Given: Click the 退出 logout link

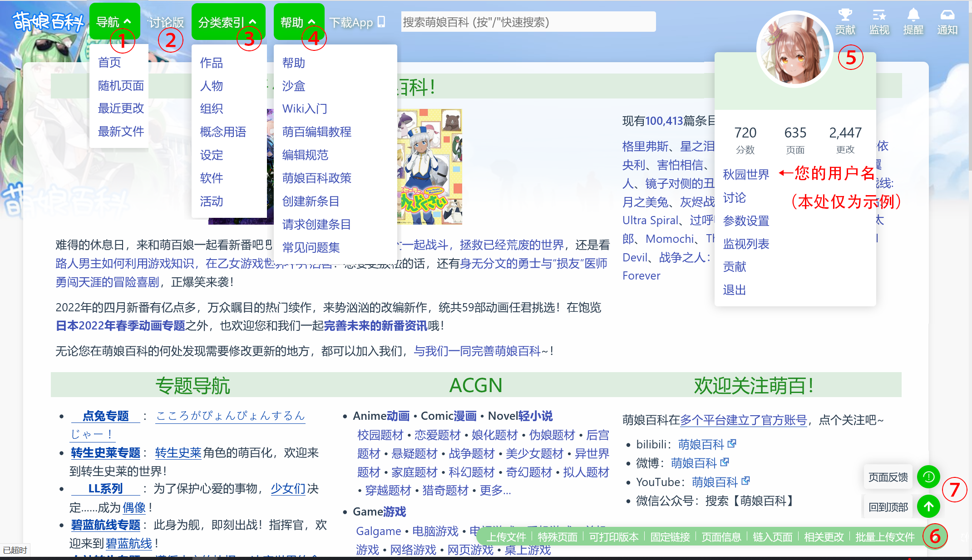Looking at the screenshot, I should [x=734, y=290].
